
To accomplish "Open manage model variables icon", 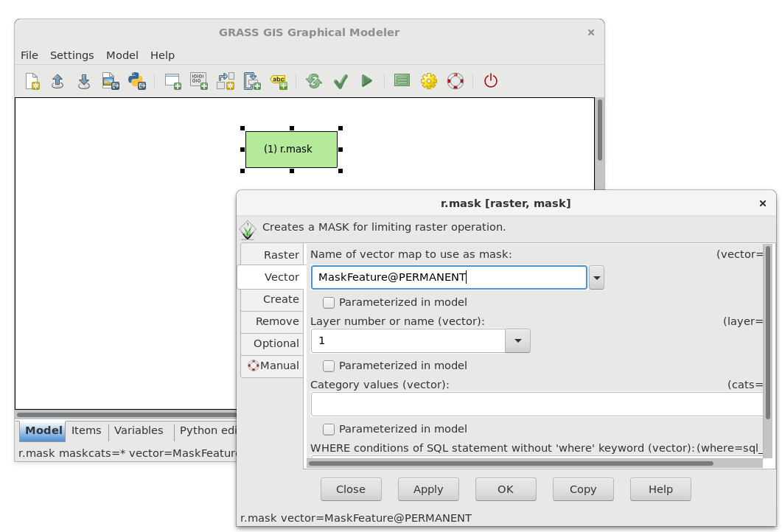I will 402,80.
